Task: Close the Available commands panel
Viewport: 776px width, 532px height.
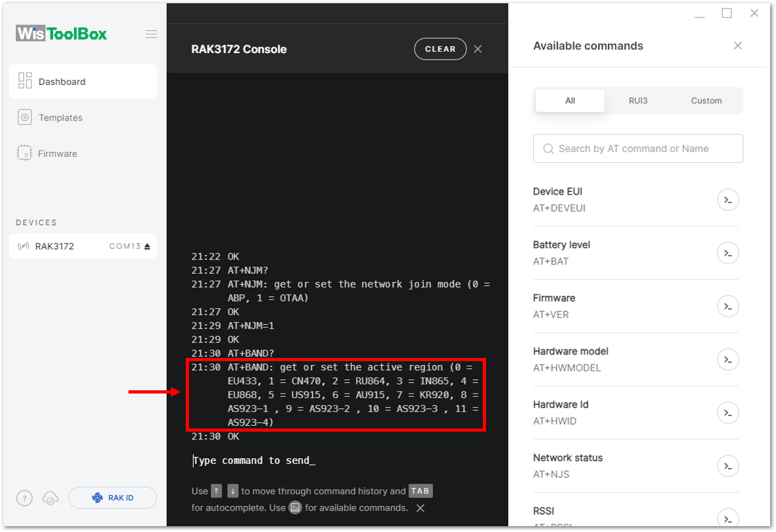Action: (737, 45)
